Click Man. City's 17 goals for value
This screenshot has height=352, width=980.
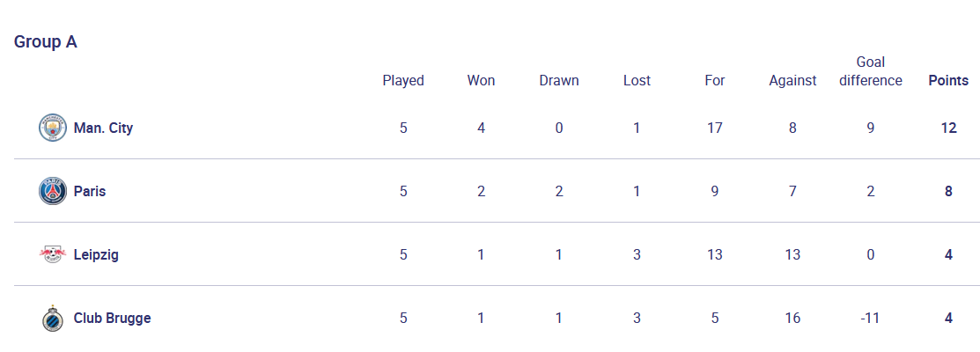[x=715, y=128]
